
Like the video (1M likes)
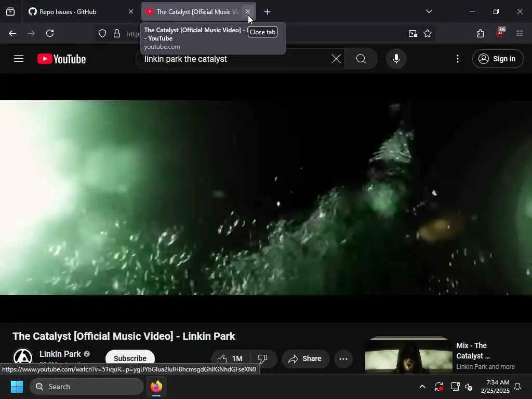231,359
